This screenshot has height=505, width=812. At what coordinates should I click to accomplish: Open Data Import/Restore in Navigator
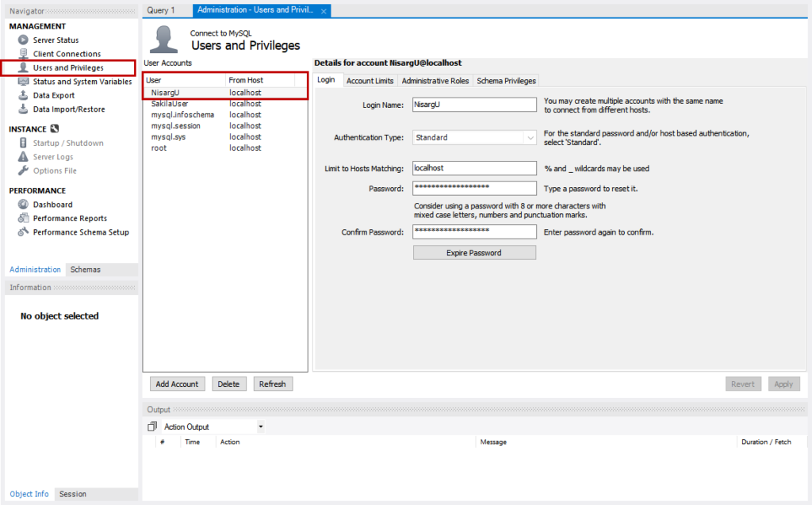coord(69,109)
